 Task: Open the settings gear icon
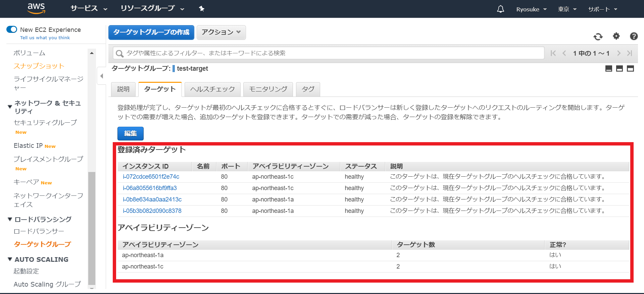pyautogui.click(x=616, y=36)
